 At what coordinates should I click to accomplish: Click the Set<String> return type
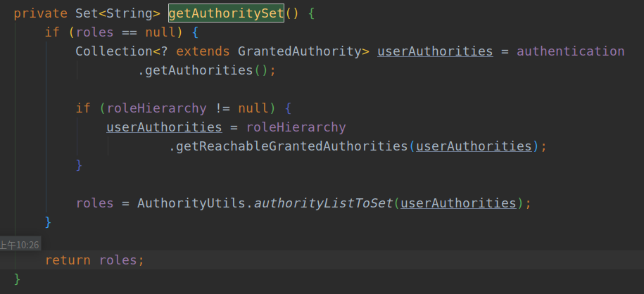118,13
